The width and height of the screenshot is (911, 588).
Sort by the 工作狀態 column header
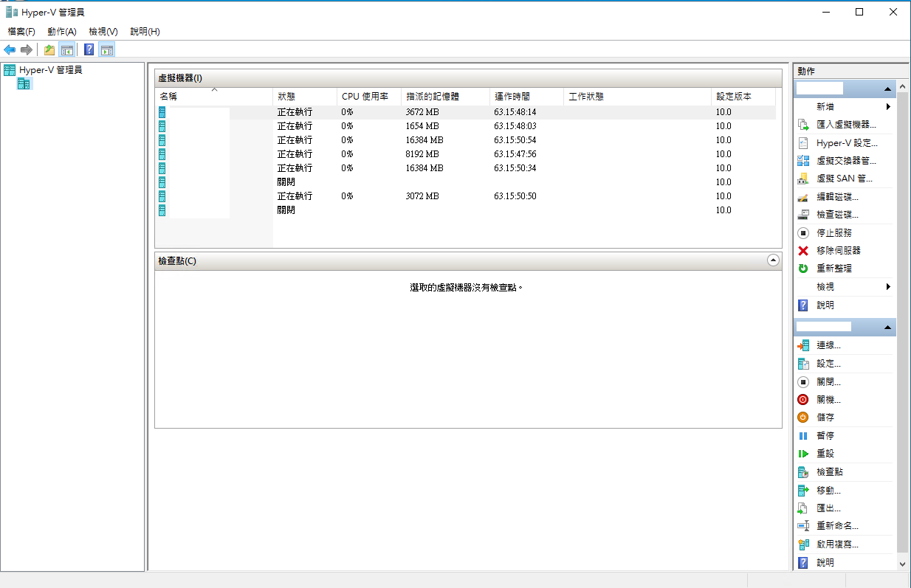[x=637, y=97]
